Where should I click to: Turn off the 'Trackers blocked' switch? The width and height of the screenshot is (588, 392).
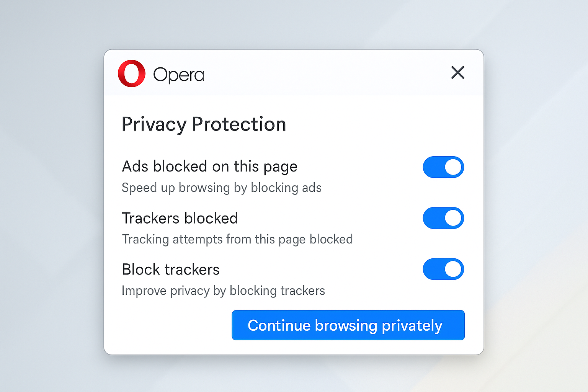pos(443,218)
